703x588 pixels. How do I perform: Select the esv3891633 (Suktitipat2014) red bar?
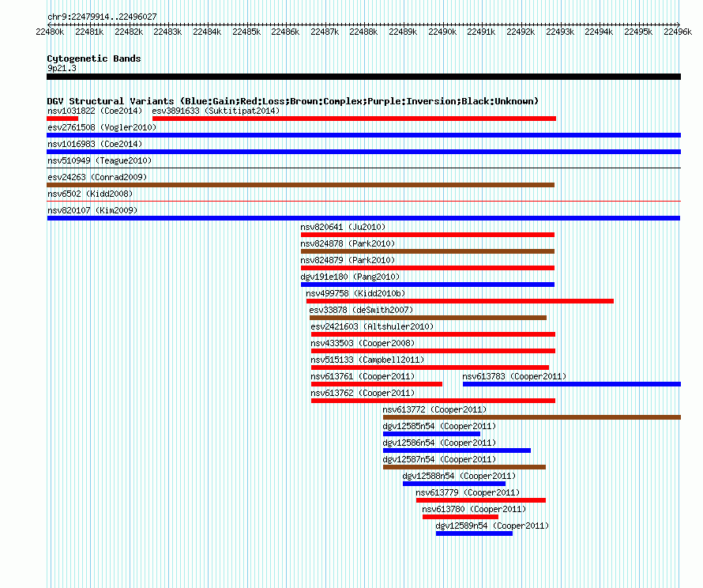pyautogui.click(x=354, y=119)
